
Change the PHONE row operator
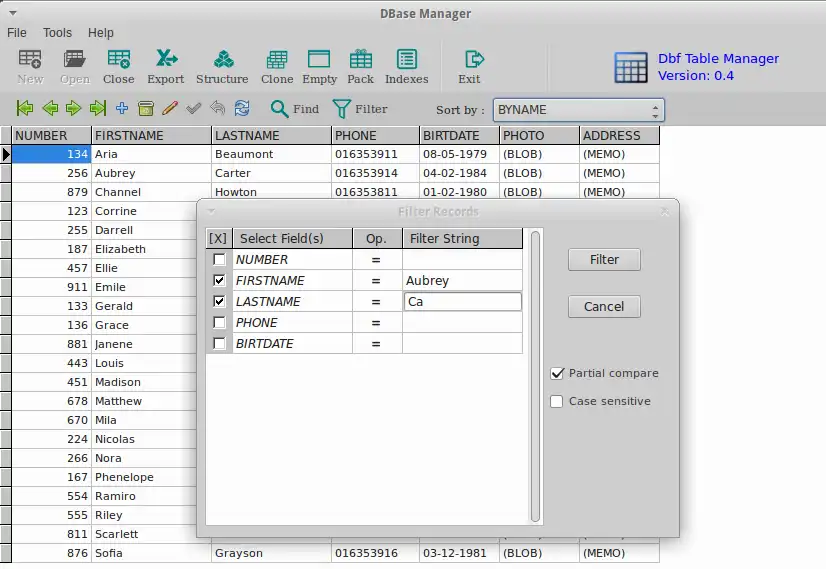pos(377,323)
